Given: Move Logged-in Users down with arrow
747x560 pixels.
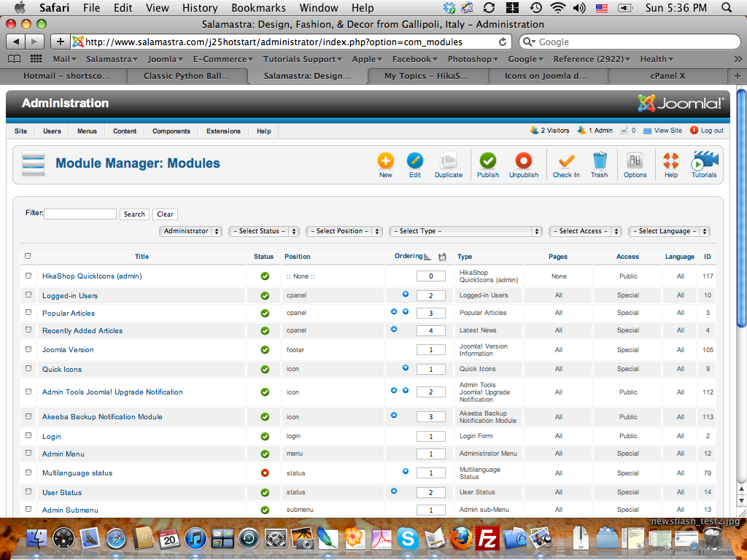Looking at the screenshot, I should pyautogui.click(x=406, y=295).
